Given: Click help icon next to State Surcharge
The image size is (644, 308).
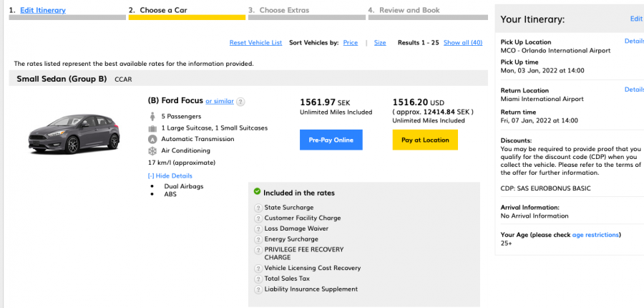Looking at the screenshot, I should [258, 208].
